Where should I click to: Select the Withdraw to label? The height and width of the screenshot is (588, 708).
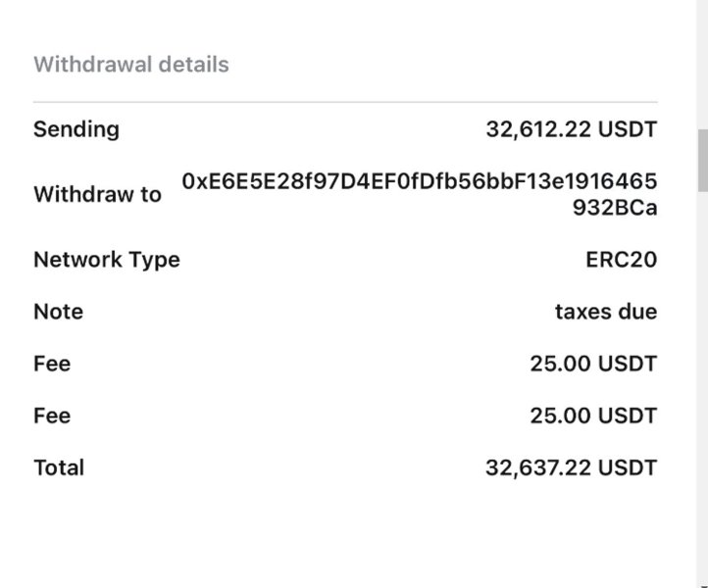(97, 194)
